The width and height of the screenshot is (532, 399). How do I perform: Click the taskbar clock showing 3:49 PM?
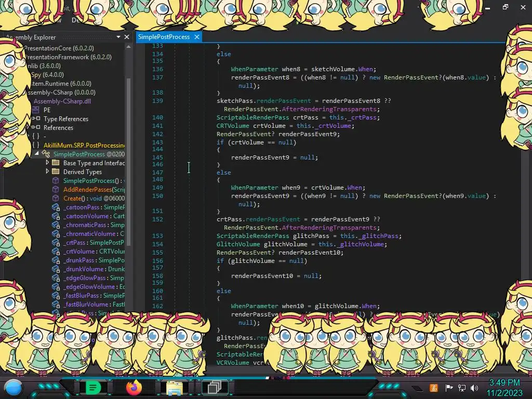tap(504, 383)
